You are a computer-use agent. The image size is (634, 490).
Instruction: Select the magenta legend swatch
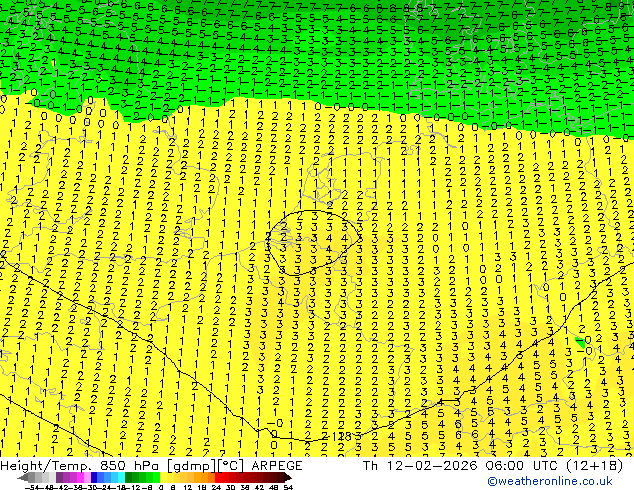(x=80, y=477)
